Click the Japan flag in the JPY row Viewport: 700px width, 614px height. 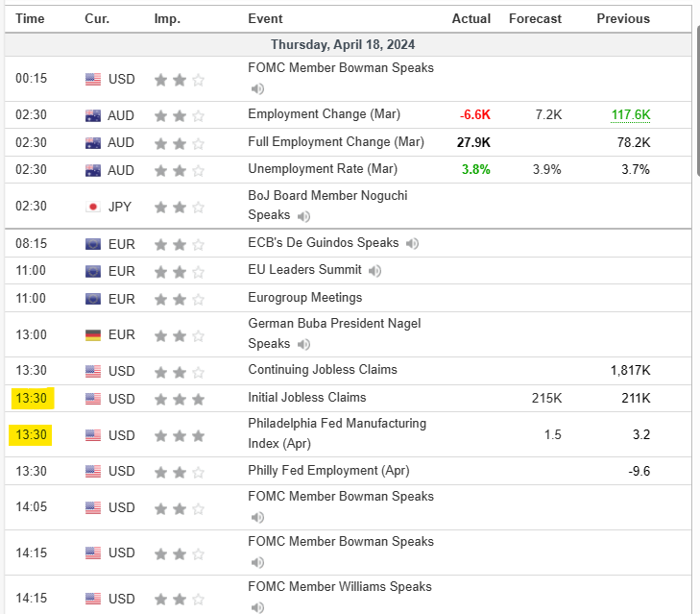pos(93,207)
